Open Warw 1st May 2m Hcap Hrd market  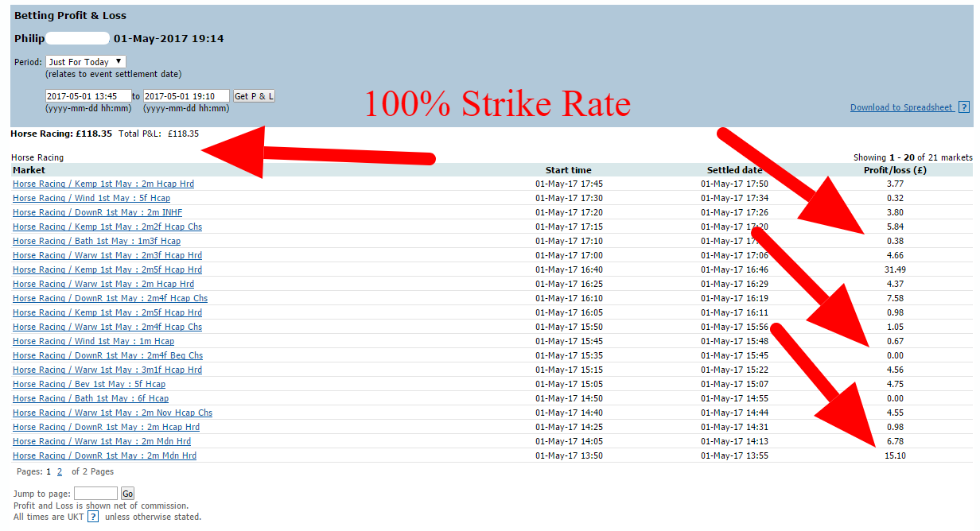pyautogui.click(x=103, y=284)
